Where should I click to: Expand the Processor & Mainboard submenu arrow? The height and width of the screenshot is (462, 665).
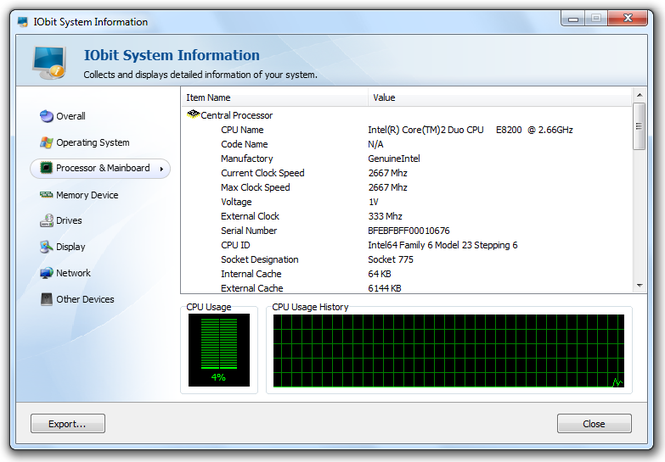(162, 169)
